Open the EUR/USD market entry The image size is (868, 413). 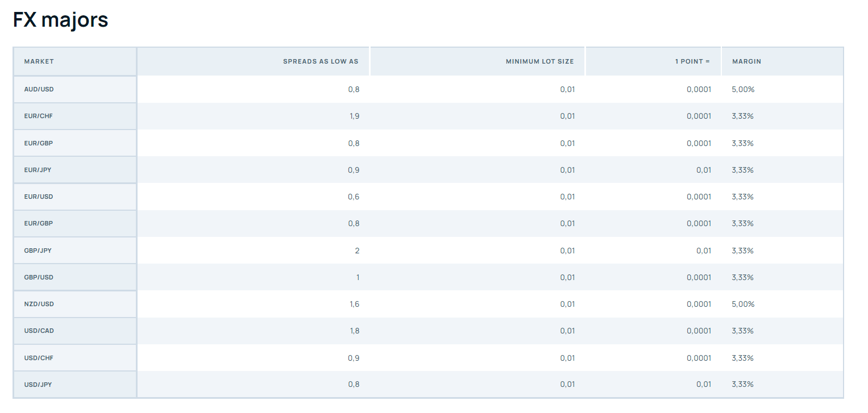point(38,197)
